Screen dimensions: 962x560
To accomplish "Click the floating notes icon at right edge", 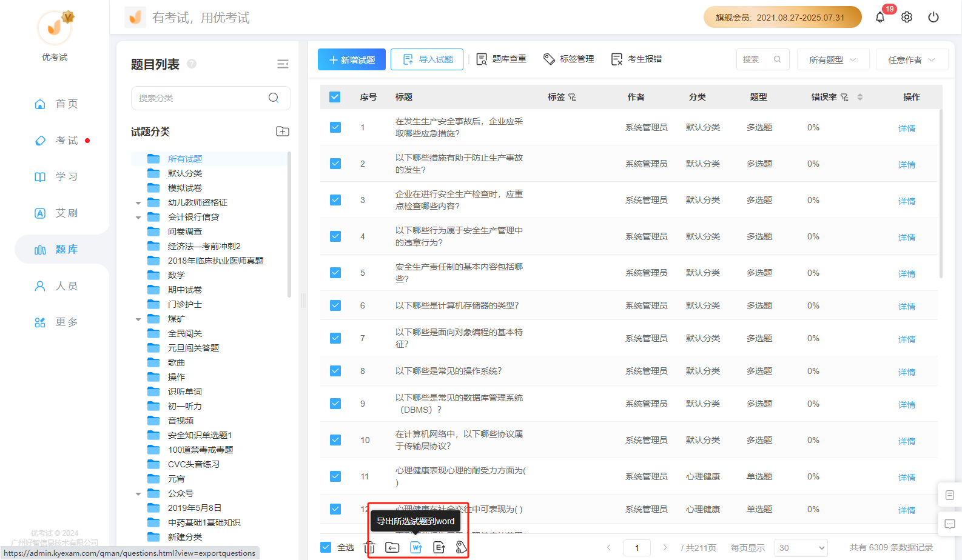I will pyautogui.click(x=950, y=495).
